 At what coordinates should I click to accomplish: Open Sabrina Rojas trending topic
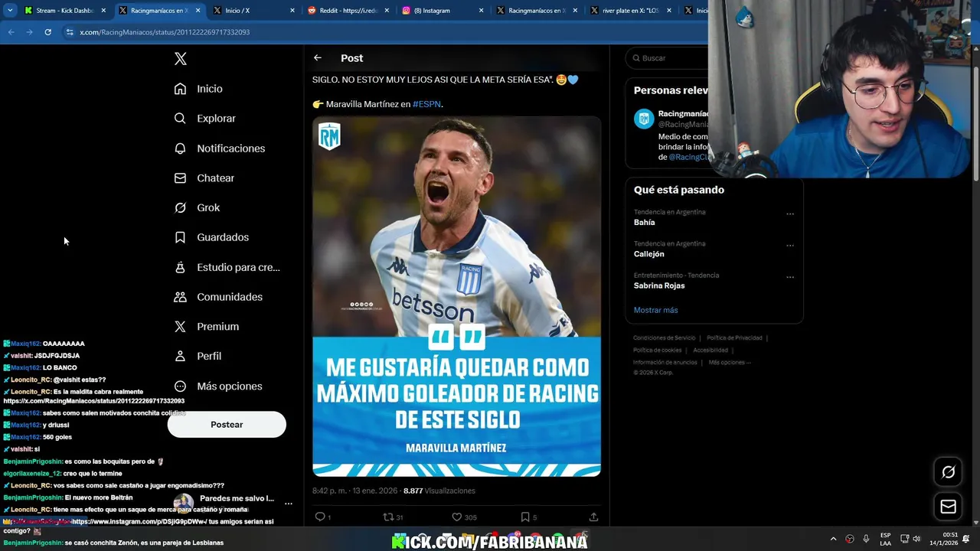[x=659, y=285]
